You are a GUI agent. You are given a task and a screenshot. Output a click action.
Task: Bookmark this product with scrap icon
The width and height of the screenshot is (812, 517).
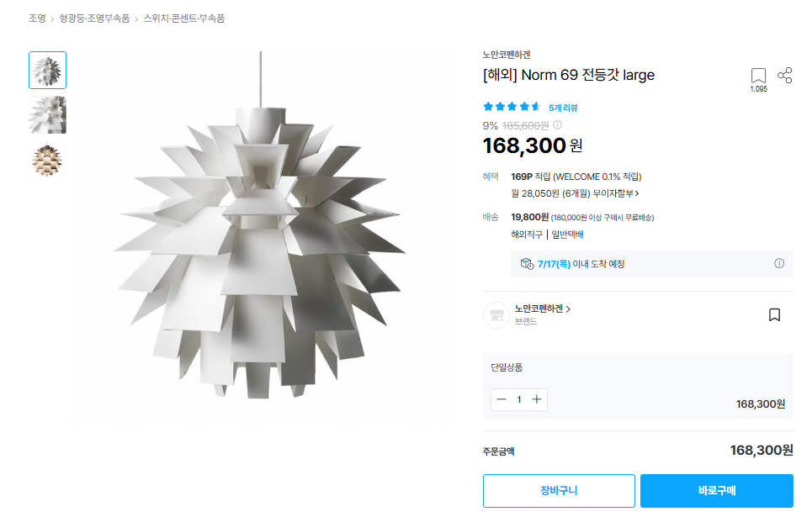pos(758,76)
